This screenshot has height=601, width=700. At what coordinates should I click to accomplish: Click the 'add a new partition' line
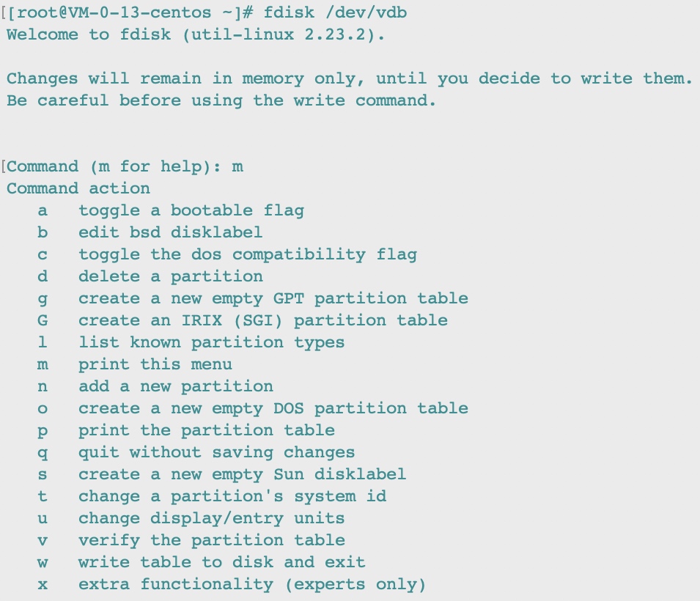pos(176,386)
